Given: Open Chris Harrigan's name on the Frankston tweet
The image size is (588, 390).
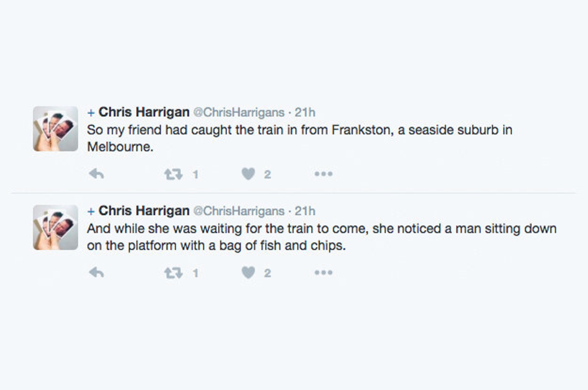Looking at the screenshot, I should pyautogui.click(x=144, y=112).
